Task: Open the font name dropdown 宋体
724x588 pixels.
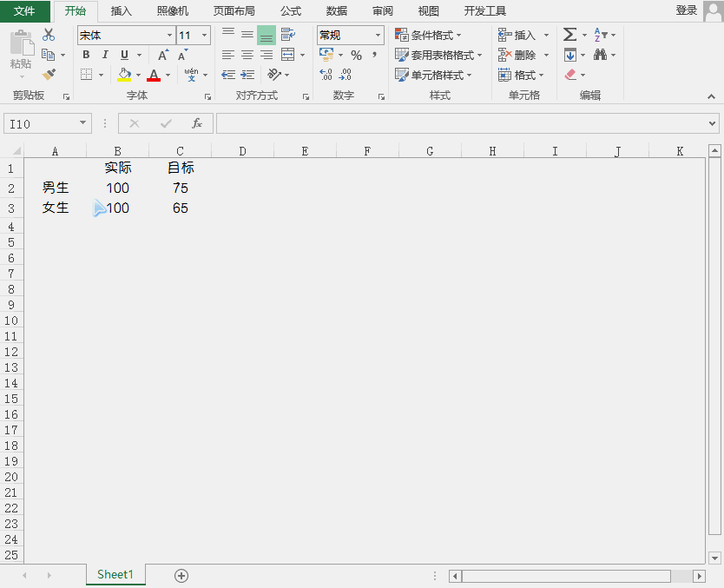Action: click(169, 35)
